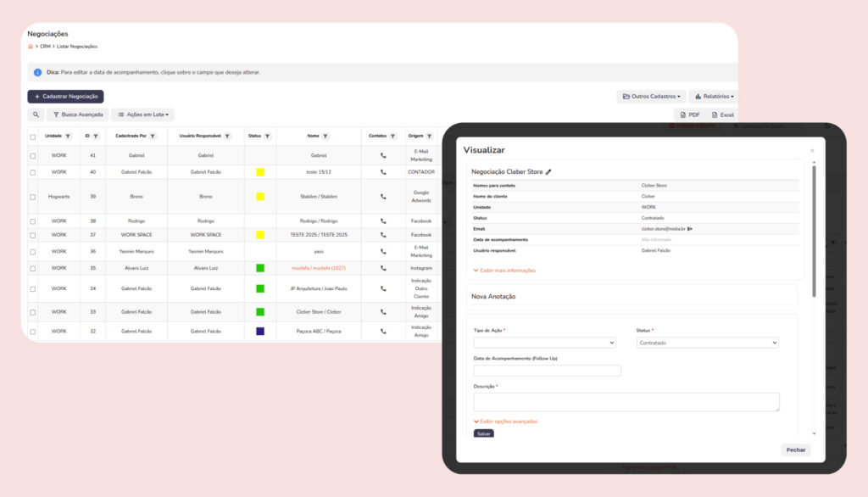Open the Tipo de Ação dropdown
Image resolution: width=868 pixels, height=497 pixels.
544,343
